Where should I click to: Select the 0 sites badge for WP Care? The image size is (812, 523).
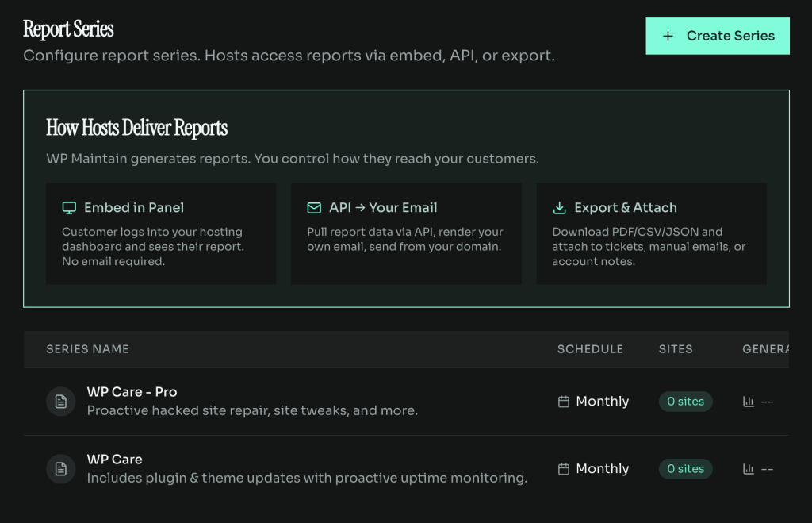[x=685, y=469]
